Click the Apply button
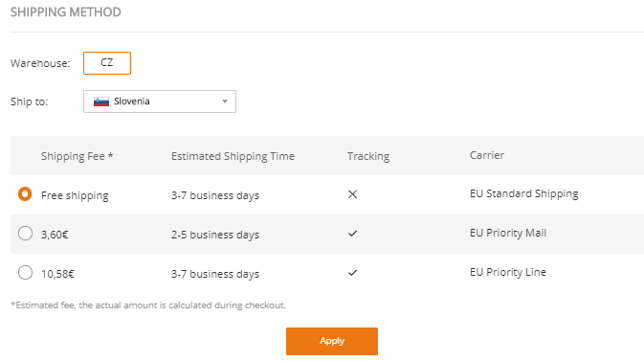This screenshot has width=644, height=361. point(332,341)
